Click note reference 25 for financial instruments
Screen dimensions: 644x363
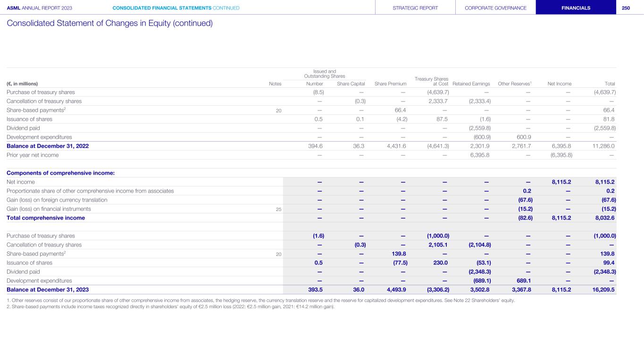pos(278,209)
